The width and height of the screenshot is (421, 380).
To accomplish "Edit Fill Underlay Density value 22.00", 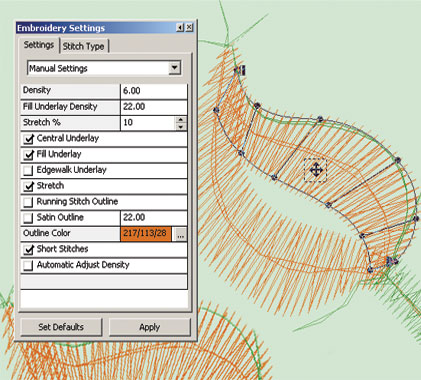I will (153, 107).
